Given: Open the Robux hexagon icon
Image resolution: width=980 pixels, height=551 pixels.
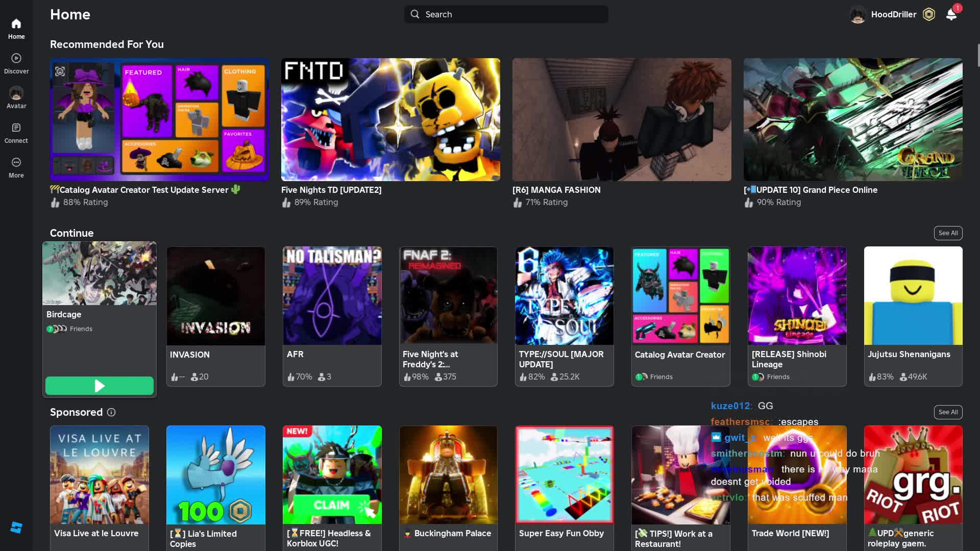Looking at the screenshot, I should click(929, 14).
